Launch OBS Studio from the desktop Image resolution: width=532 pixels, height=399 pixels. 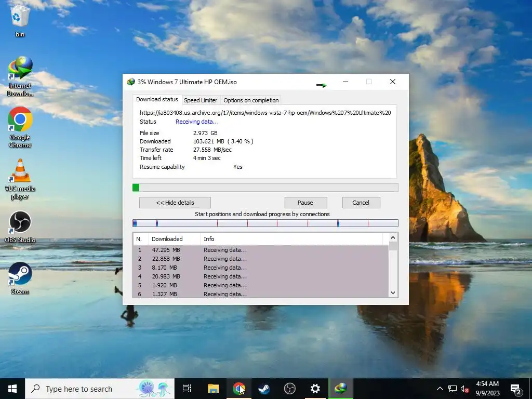(x=20, y=227)
